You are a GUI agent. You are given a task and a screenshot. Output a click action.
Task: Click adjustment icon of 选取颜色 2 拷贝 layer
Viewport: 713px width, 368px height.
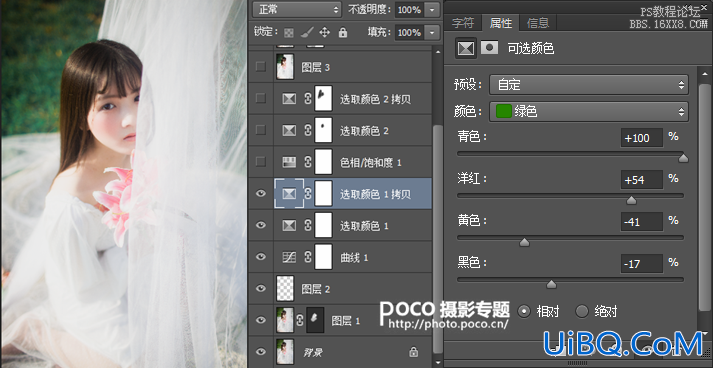[x=289, y=99]
